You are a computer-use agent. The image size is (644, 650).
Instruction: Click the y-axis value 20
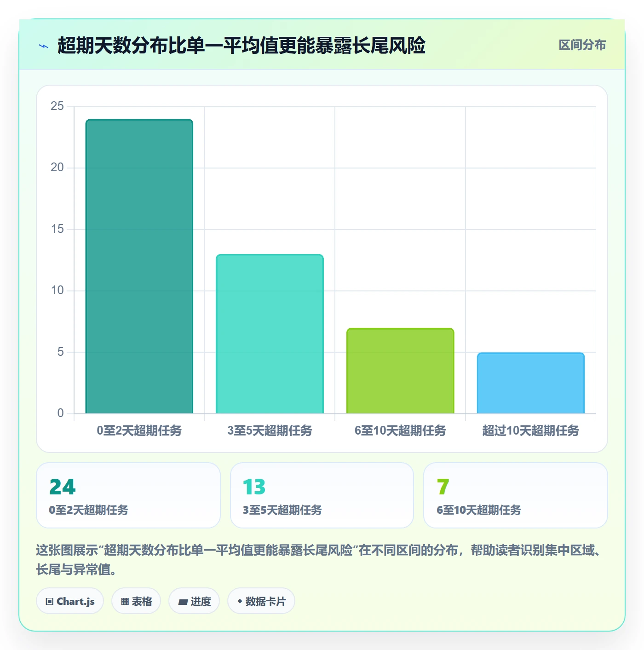57,168
